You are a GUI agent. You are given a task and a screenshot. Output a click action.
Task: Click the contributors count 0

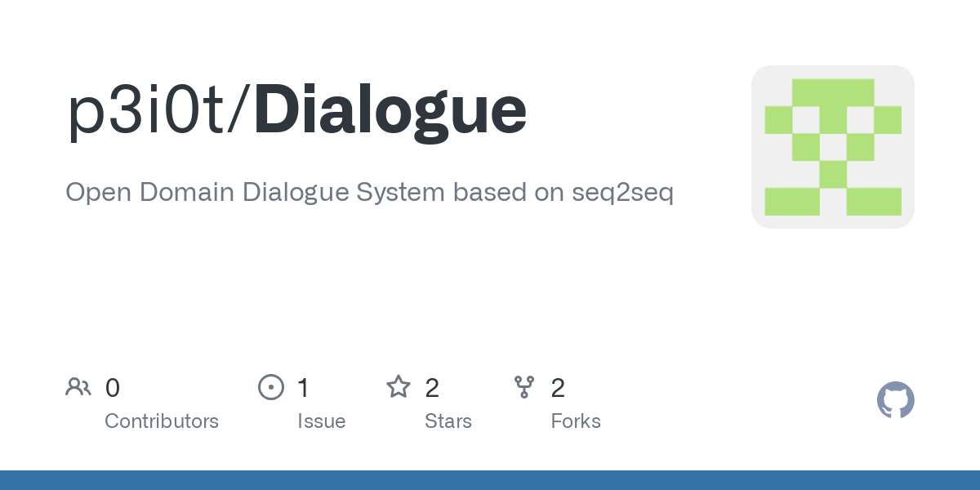coord(113,387)
